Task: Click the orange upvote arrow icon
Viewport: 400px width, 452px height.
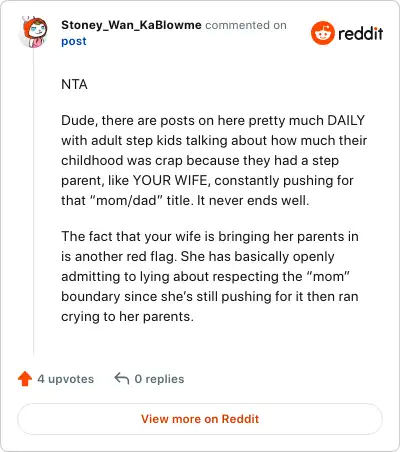Action: (x=25, y=379)
